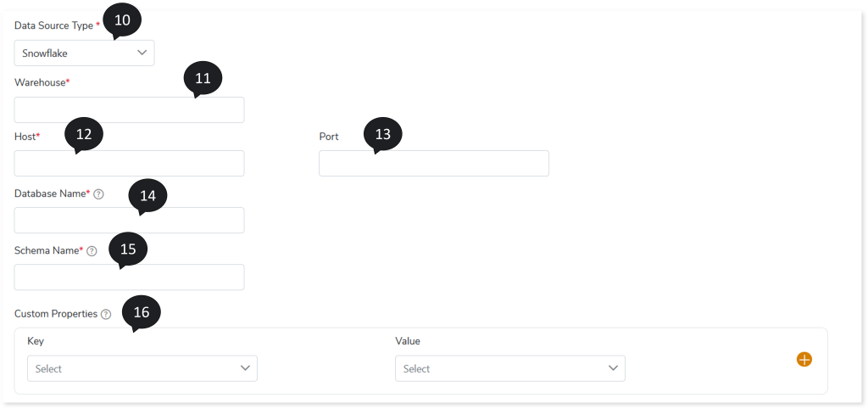868x409 pixels.
Task: Click the Value column header label
Action: click(408, 341)
